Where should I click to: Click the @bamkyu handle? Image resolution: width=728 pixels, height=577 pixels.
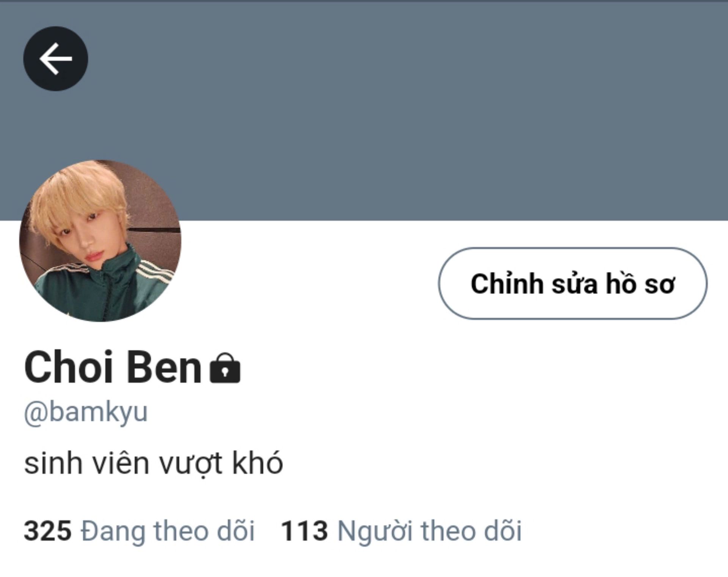pos(86,412)
